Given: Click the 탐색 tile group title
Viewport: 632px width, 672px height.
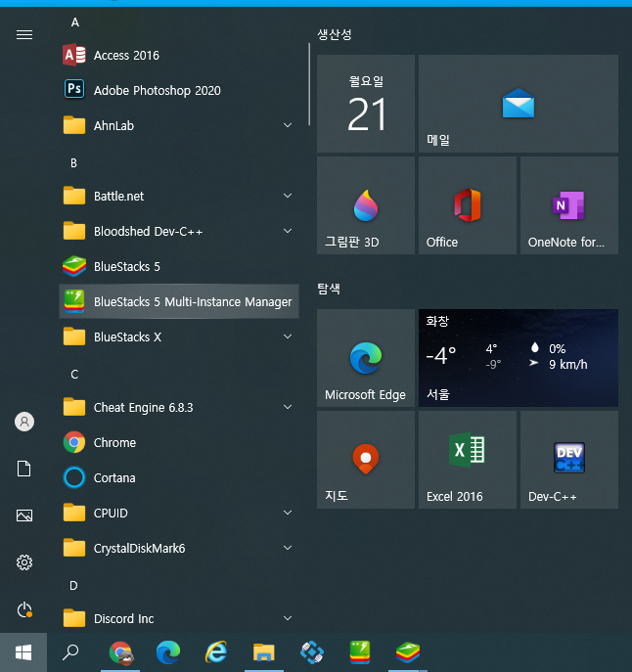Looking at the screenshot, I should point(329,289).
